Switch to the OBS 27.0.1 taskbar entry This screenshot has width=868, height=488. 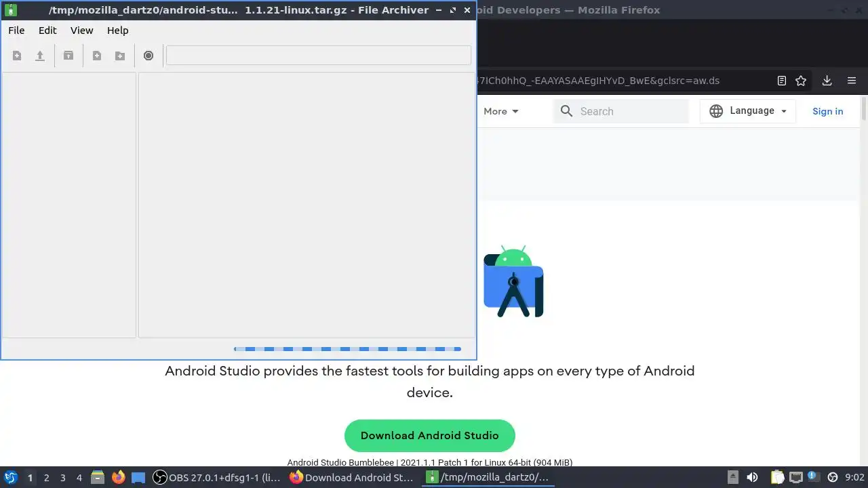[216, 478]
